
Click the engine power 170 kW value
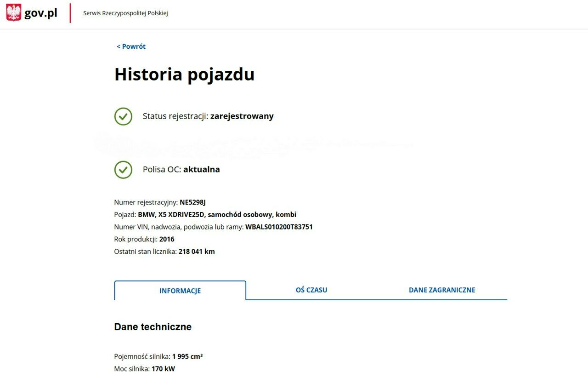(x=163, y=368)
